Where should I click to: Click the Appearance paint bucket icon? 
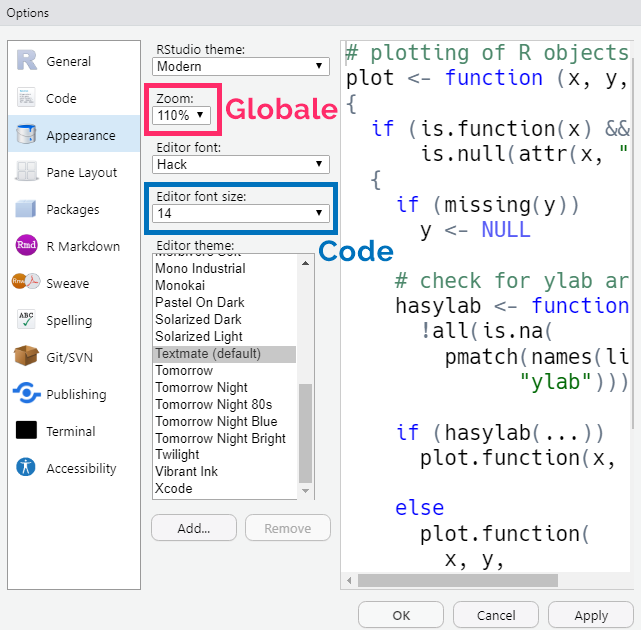click(x=27, y=134)
